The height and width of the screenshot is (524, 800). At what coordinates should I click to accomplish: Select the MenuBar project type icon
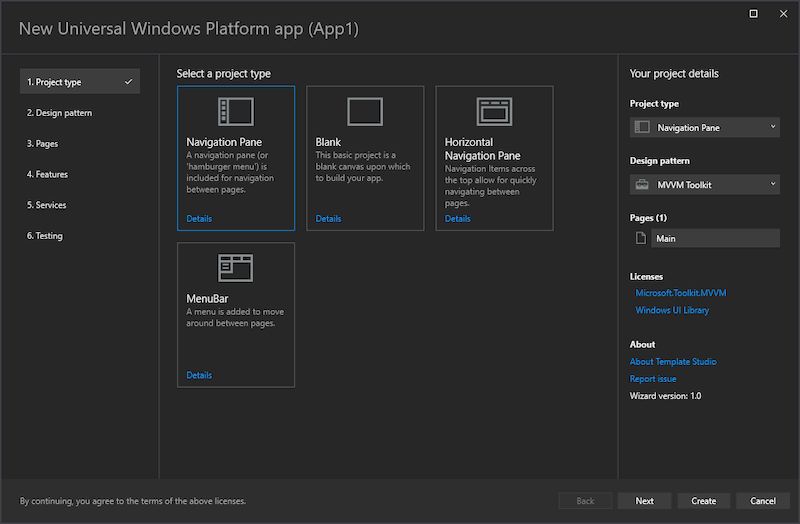(235, 267)
